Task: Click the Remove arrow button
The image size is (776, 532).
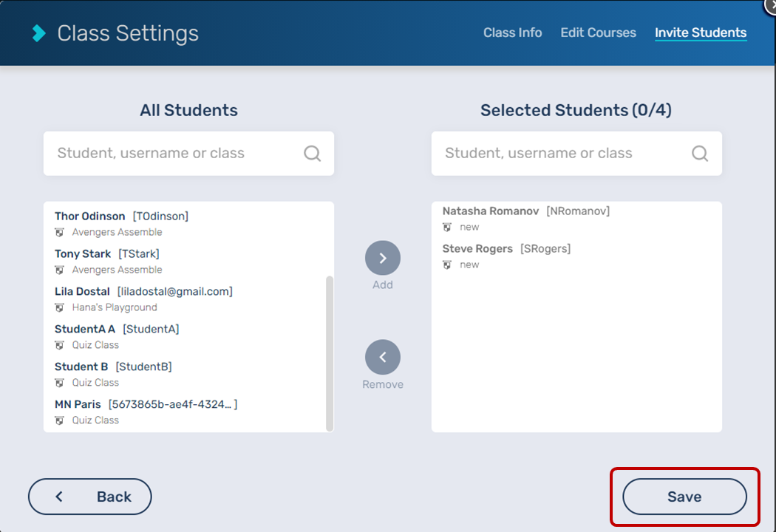Action: click(x=383, y=358)
